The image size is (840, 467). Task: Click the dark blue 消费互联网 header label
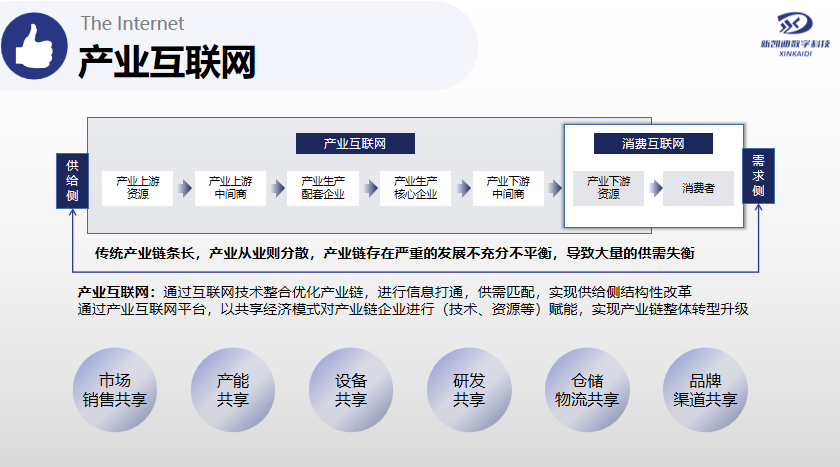click(x=653, y=144)
